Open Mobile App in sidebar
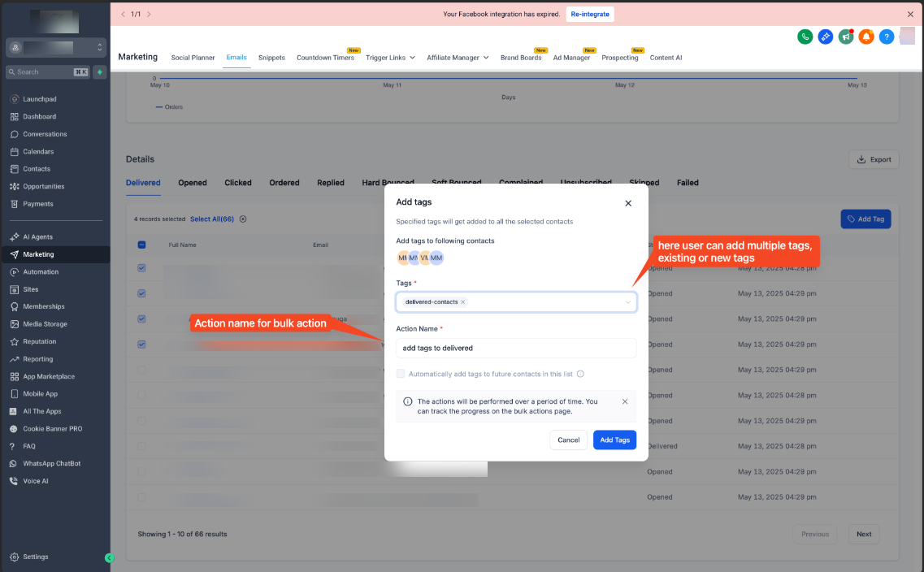The width and height of the screenshot is (924, 572). tap(40, 393)
